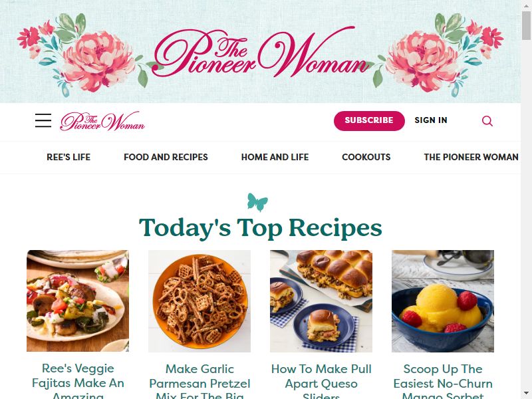This screenshot has height=399, width=532.
Task: Select the Home and Life menu item
Action: click(275, 157)
